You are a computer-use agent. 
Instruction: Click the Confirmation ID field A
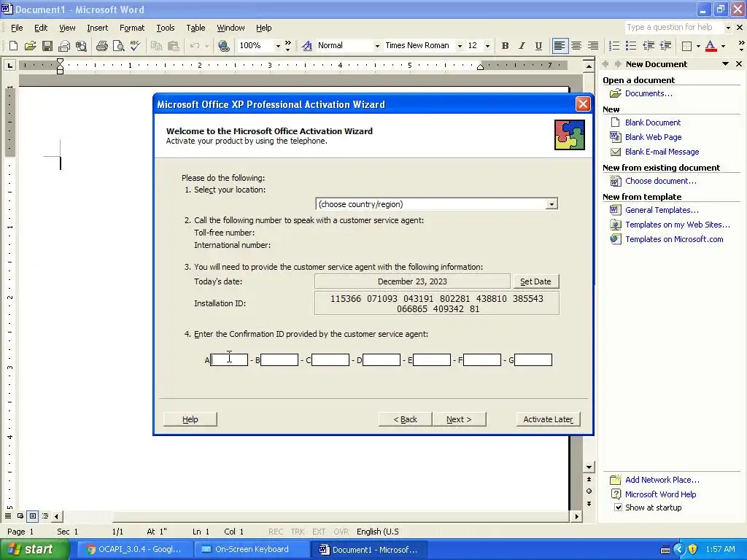(x=229, y=360)
